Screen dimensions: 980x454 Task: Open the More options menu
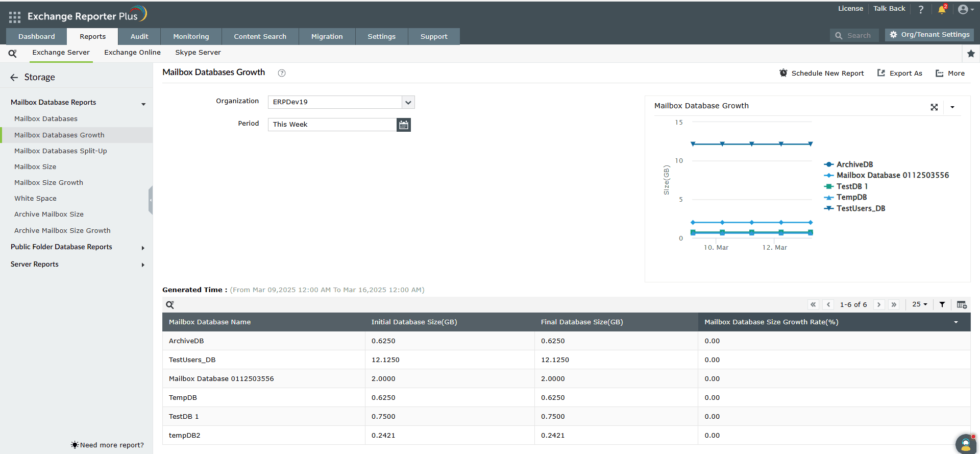950,74
